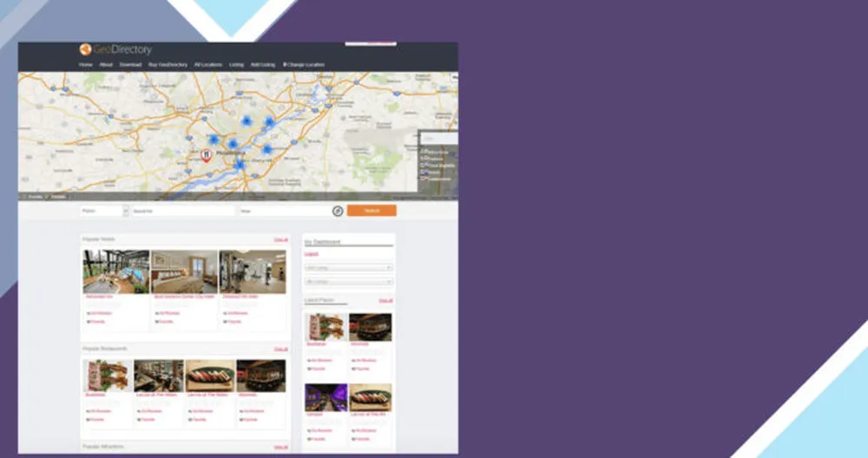Go to the Add Listing menu item
868x458 pixels.
coord(262,65)
